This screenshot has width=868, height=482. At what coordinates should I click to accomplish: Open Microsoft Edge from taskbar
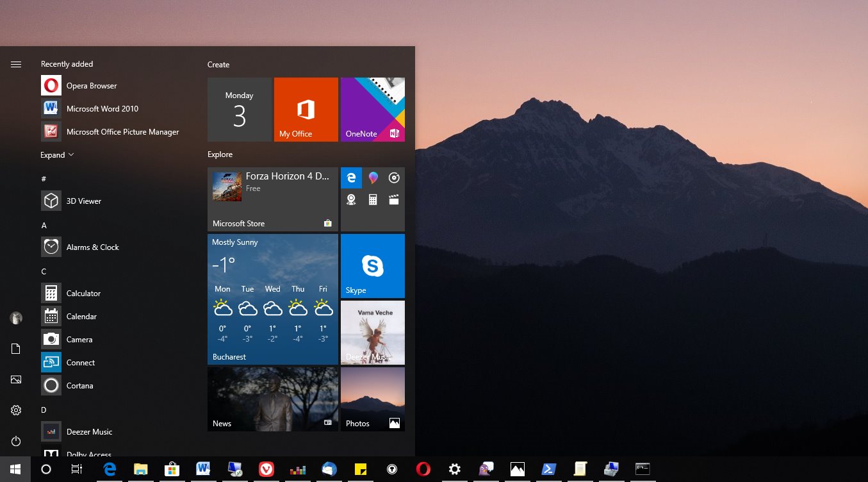[110, 469]
